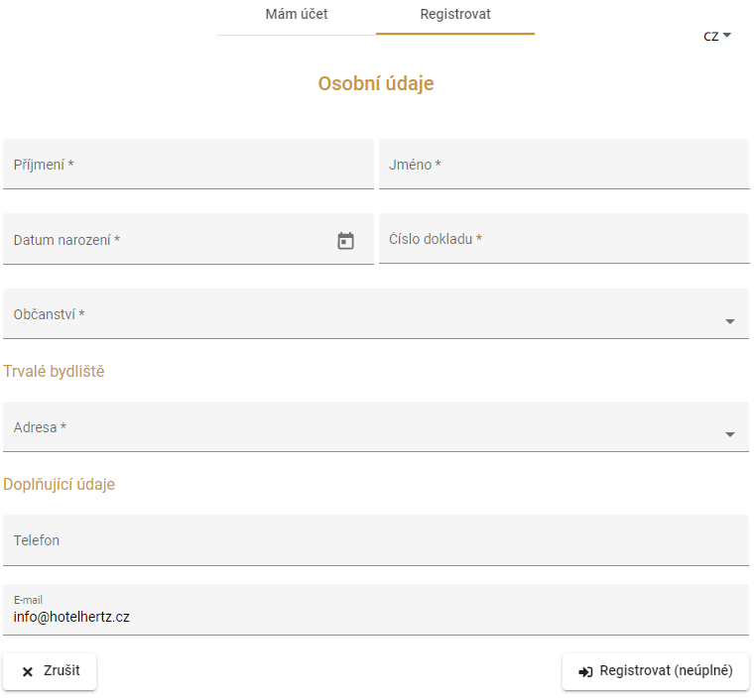Open the CZ language selector
Screen dimensions: 755x700
point(717,36)
